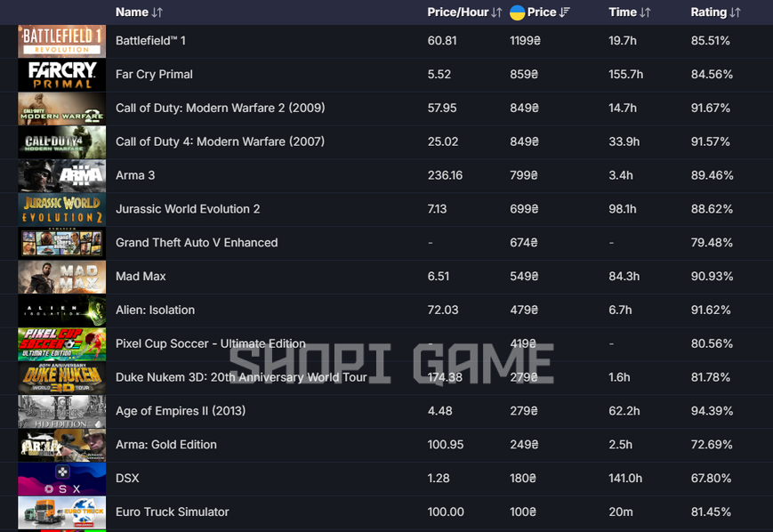The image size is (773, 532).
Task: Open Call of Duty 4 cover thumbnail
Action: pyautogui.click(x=62, y=142)
